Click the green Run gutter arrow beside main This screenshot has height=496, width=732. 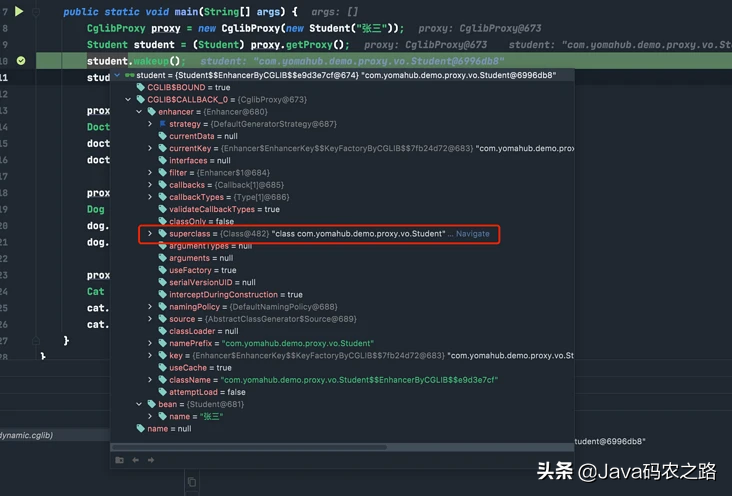(19, 11)
